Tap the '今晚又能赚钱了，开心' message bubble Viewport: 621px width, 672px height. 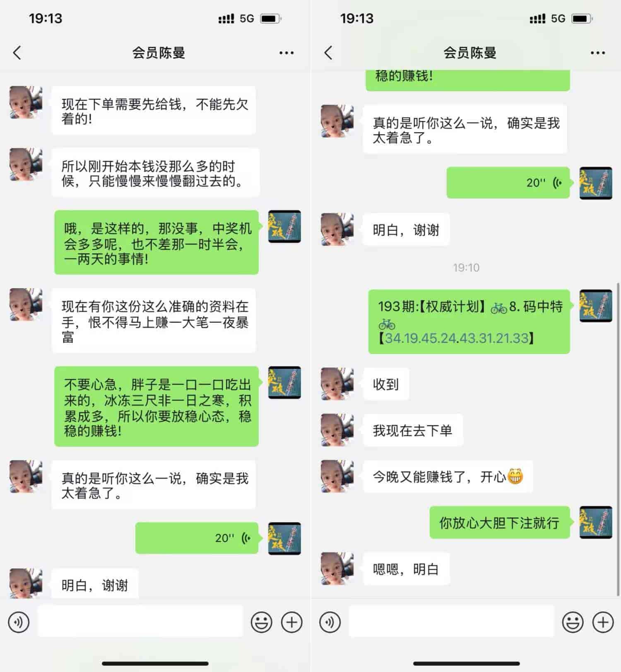click(x=448, y=477)
